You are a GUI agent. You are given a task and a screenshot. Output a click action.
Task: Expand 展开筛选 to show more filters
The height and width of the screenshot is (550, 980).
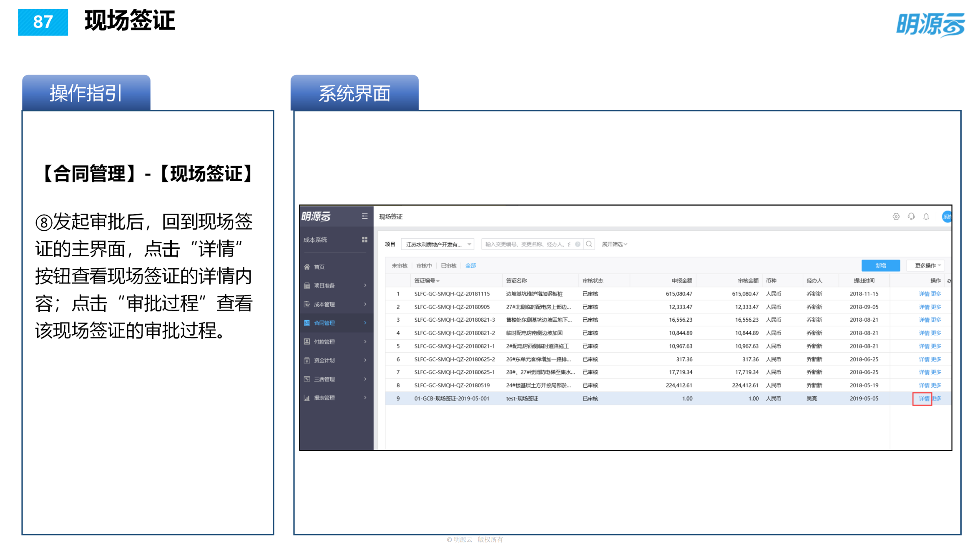614,244
